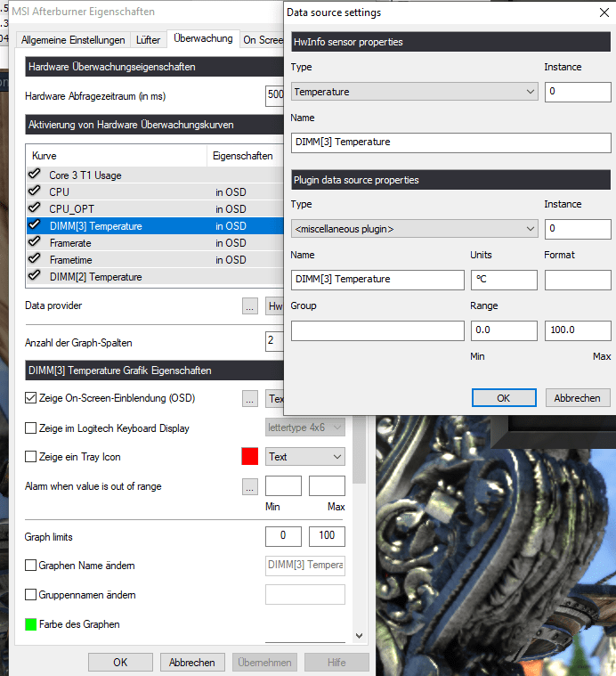Click the properties panel scrollbar thumb
The height and width of the screenshot is (676, 616).
click(x=360, y=449)
